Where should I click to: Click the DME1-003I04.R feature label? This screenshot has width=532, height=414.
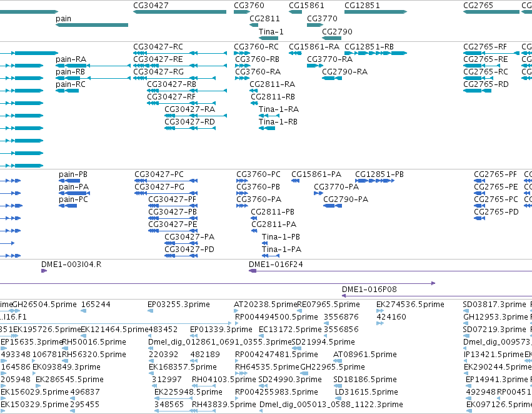pyautogui.click(x=71, y=265)
